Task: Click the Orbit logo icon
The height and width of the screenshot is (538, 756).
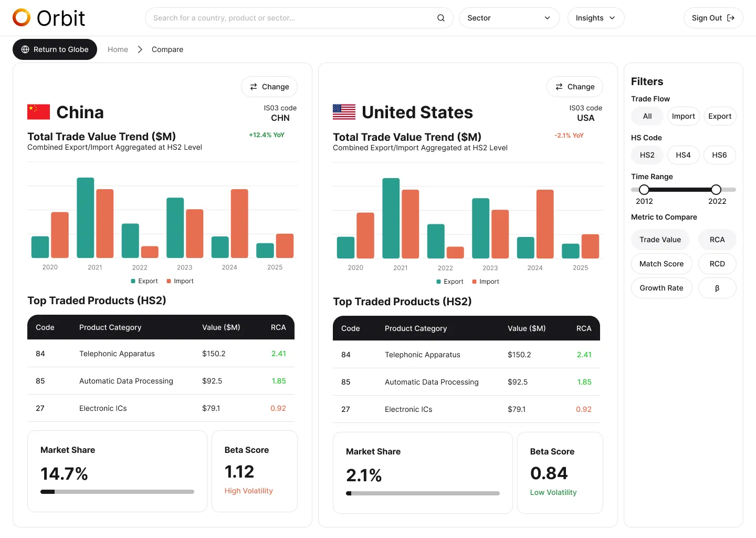Action: click(x=22, y=18)
